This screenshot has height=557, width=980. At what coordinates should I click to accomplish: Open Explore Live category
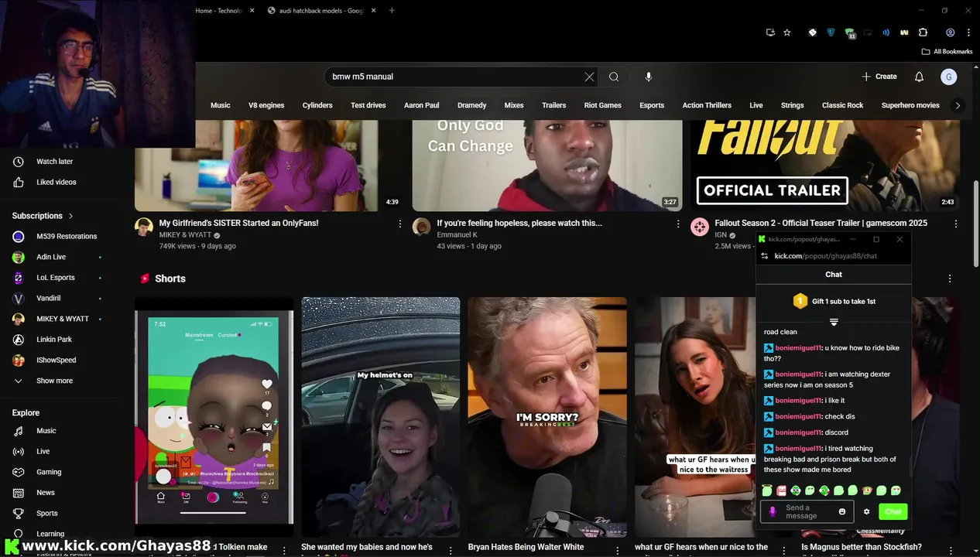tap(43, 451)
